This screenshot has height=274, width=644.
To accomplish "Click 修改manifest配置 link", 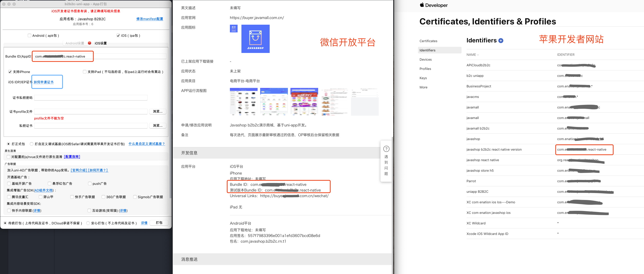I will 150,19.
